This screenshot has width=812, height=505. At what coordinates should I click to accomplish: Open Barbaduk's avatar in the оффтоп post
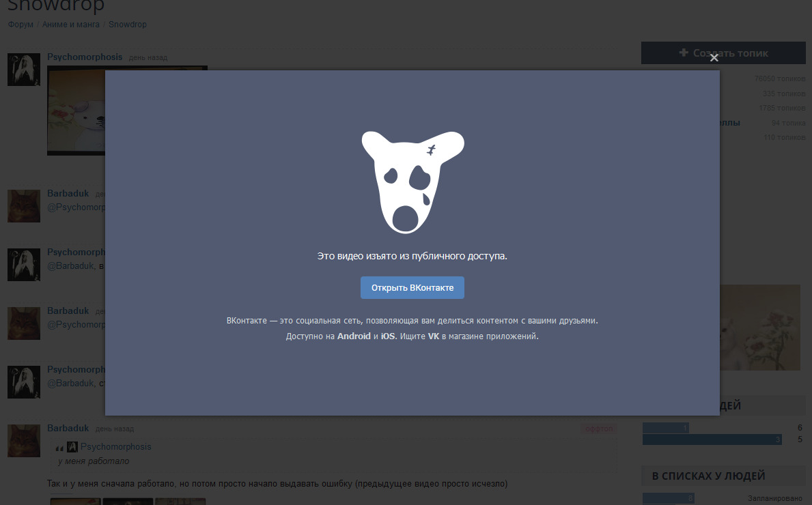24,440
